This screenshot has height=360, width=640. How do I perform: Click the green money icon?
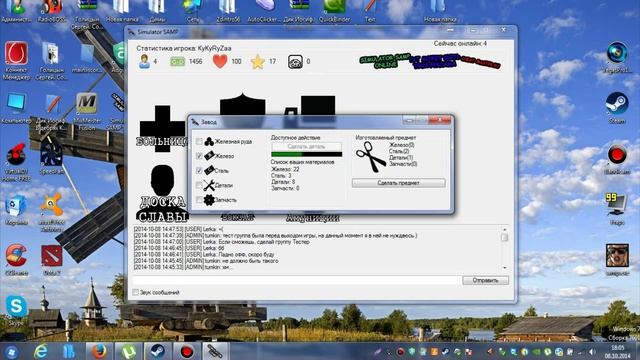pos(178,62)
